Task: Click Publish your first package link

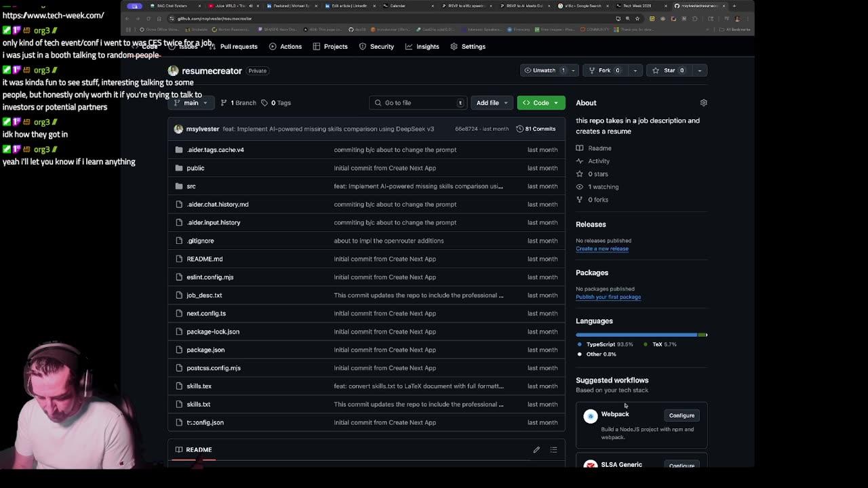Action: pos(608,297)
